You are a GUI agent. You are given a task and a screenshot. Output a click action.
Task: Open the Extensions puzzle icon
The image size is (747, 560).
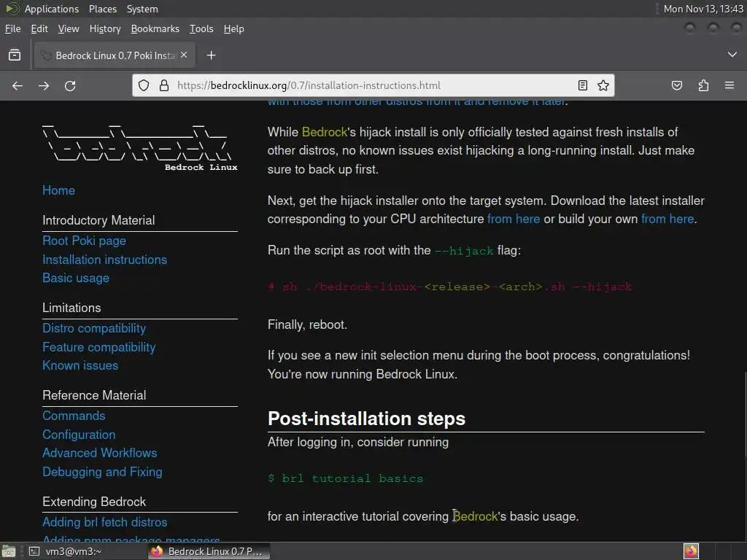(x=703, y=86)
